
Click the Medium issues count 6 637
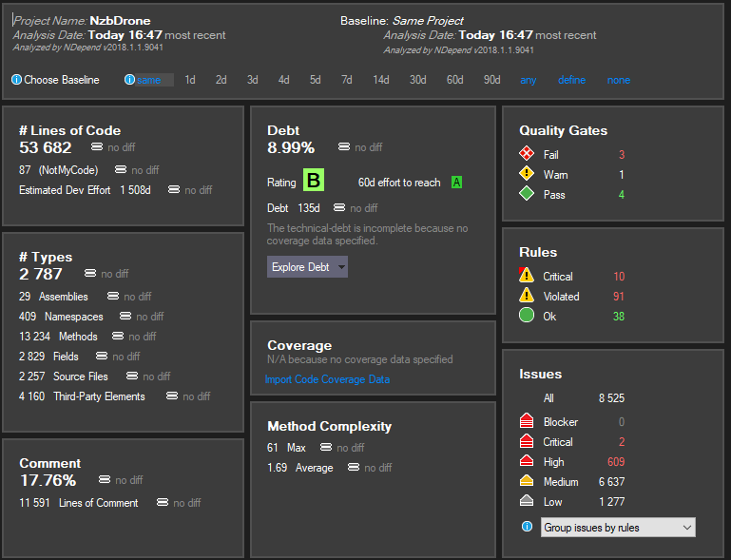point(611,482)
